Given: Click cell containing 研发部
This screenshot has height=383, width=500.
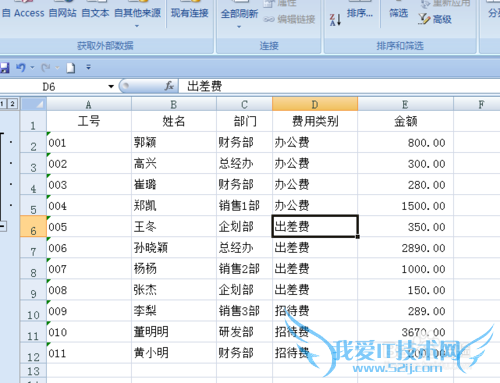Looking at the screenshot, I should tap(245, 332).
